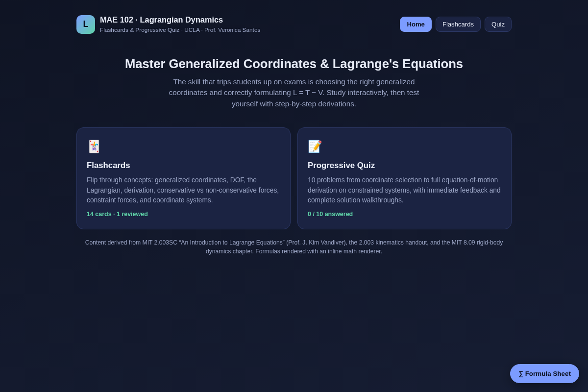This screenshot has height=392, width=588.
Task: Click the MAE 102 Lagrangian Dynamics title
Action: coord(161,20)
